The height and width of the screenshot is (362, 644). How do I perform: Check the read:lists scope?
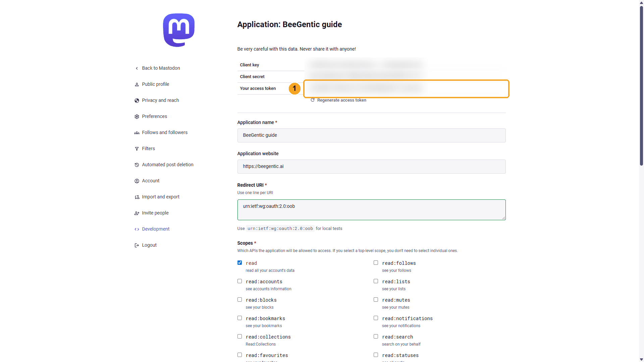point(376,281)
